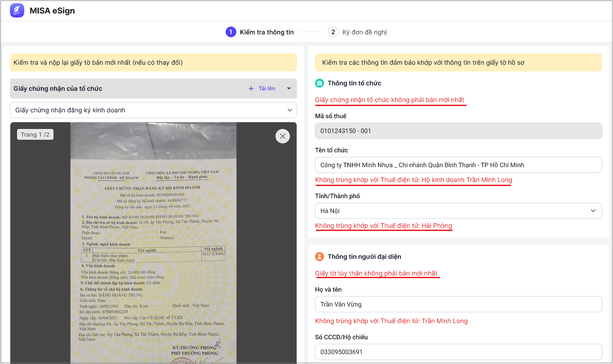Click the Thông tin người đại diện person icon
The image size is (613, 364).
(x=320, y=257)
